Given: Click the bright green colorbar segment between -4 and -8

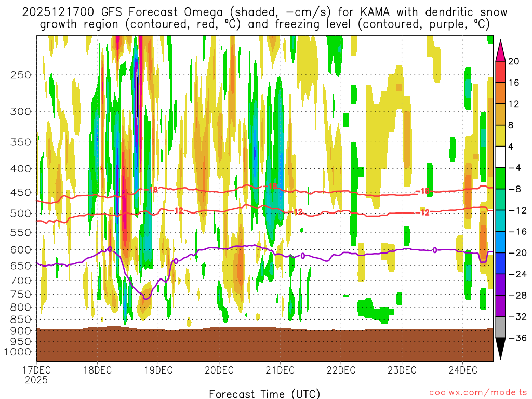Looking at the screenshot, I should pos(500,179).
